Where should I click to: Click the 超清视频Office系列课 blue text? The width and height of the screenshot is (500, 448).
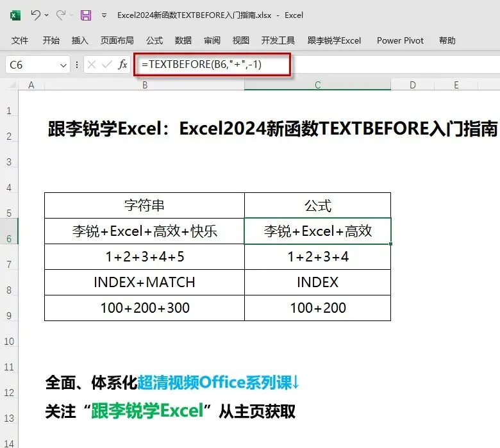(x=218, y=383)
